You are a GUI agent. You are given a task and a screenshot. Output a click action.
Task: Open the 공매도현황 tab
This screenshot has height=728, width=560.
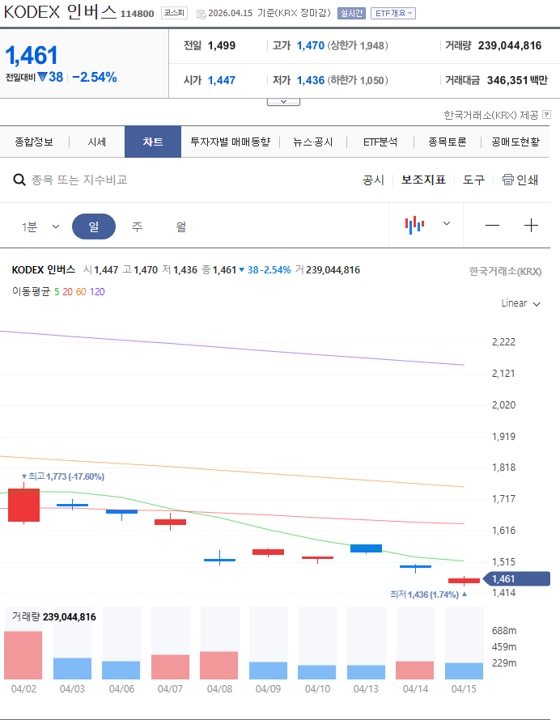(x=515, y=142)
